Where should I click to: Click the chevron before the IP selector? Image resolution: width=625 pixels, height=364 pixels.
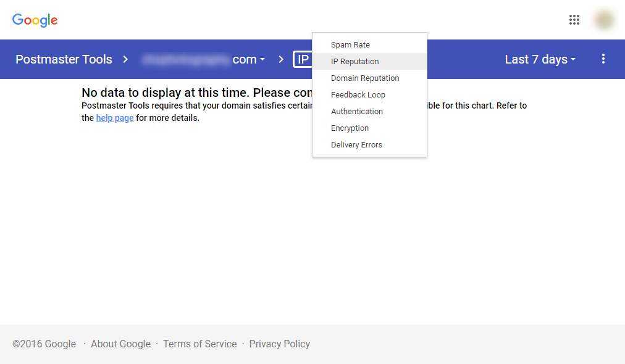[x=281, y=59]
